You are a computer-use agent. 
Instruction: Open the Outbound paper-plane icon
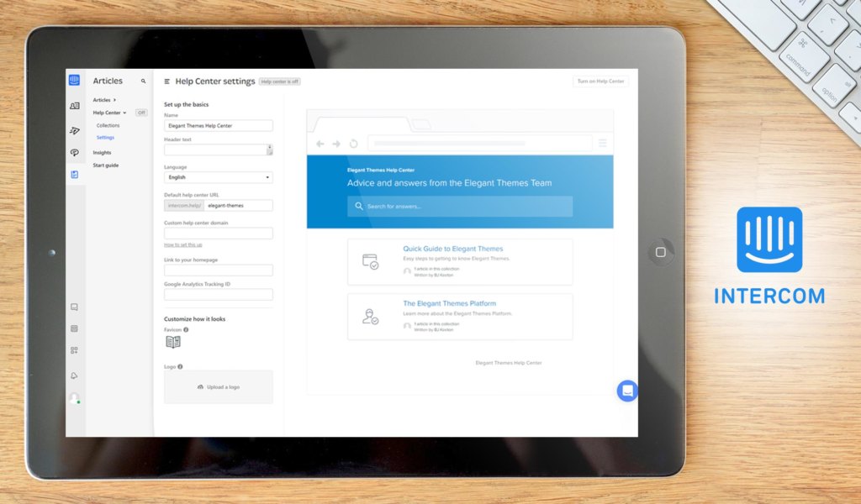click(x=74, y=130)
